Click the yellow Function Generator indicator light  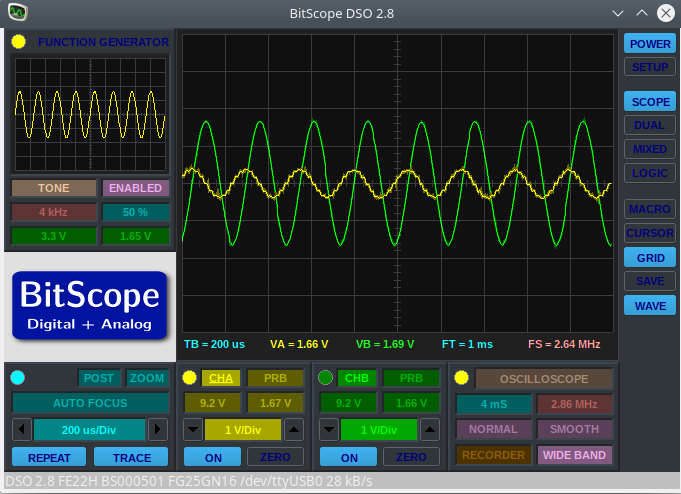click(18, 42)
